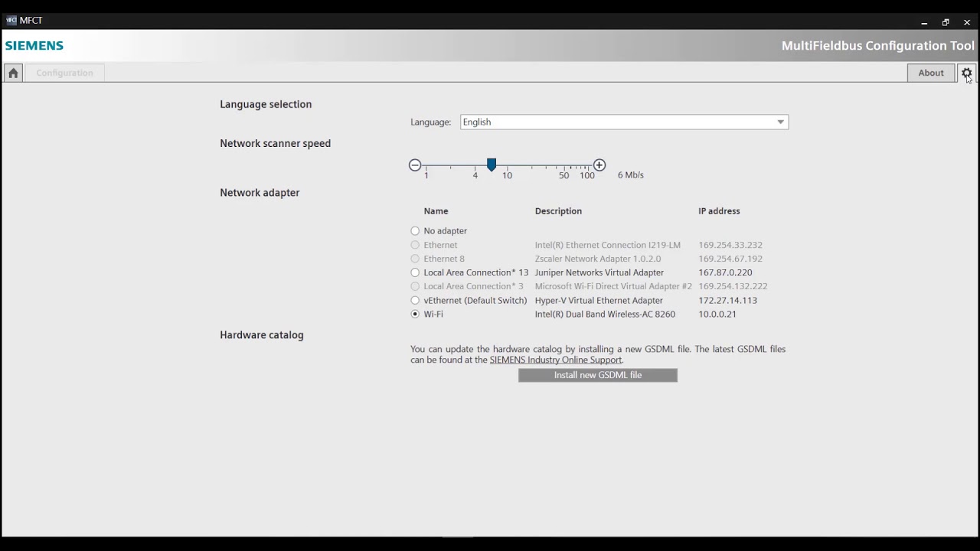Viewport: 980px width, 551px height.
Task: Decrease scanner speed with the minus icon
Action: click(x=415, y=165)
